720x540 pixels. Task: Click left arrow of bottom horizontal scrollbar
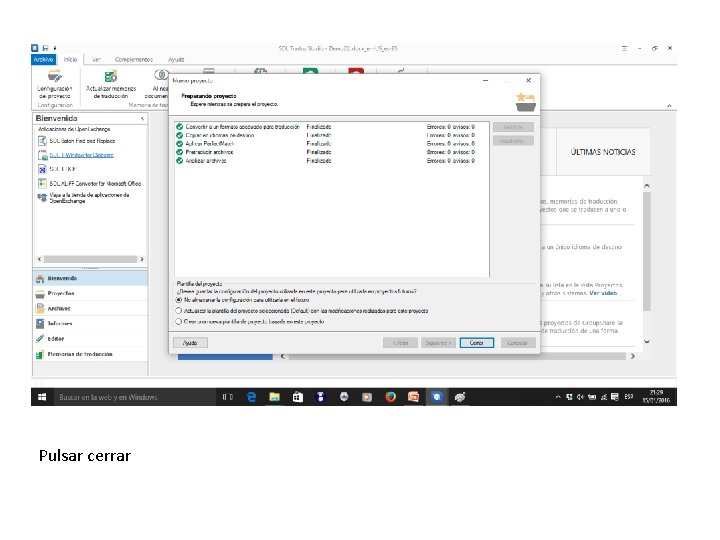point(282,356)
